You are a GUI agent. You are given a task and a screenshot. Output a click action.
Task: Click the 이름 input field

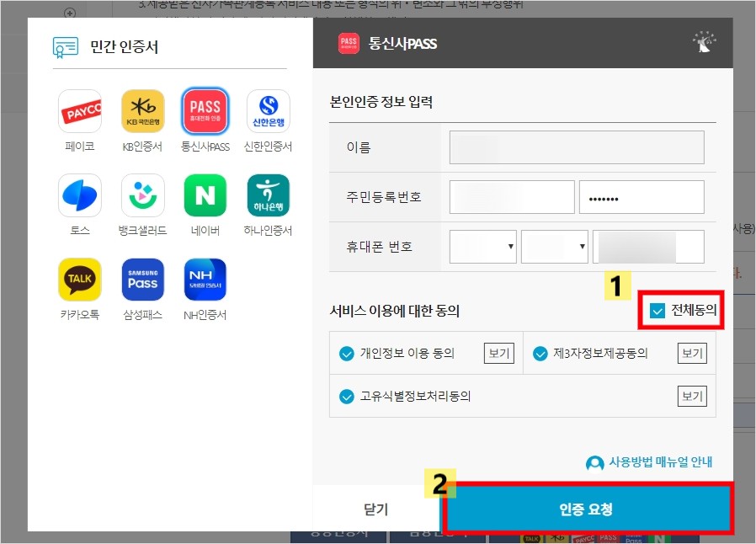pos(577,147)
